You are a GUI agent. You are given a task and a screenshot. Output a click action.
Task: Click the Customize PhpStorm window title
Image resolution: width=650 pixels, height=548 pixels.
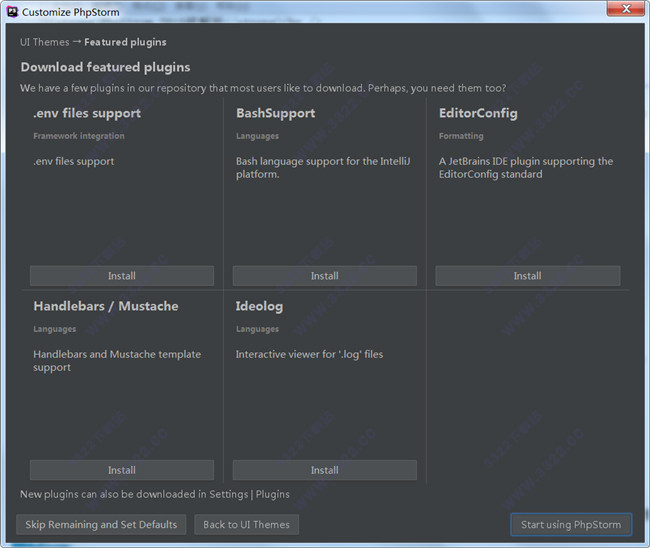(x=70, y=12)
